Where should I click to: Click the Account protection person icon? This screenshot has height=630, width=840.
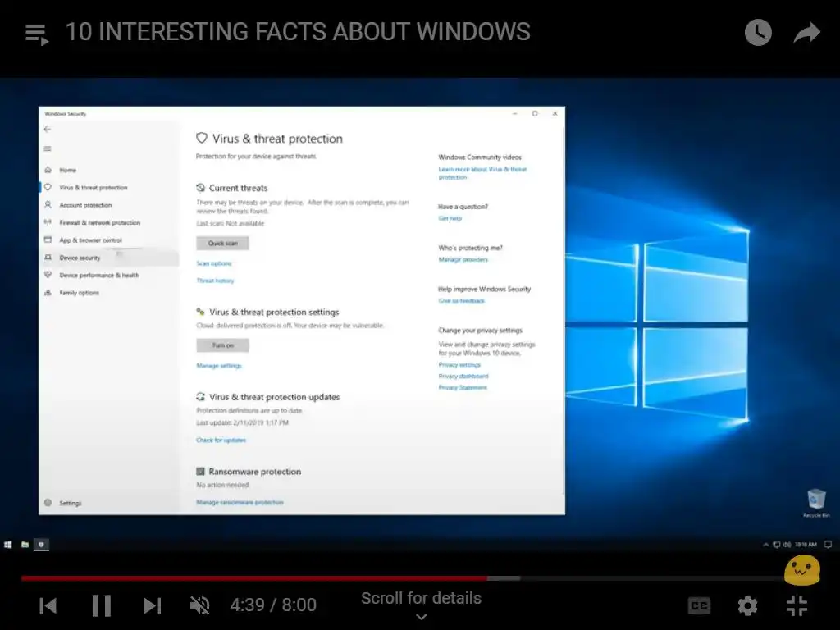(x=48, y=204)
